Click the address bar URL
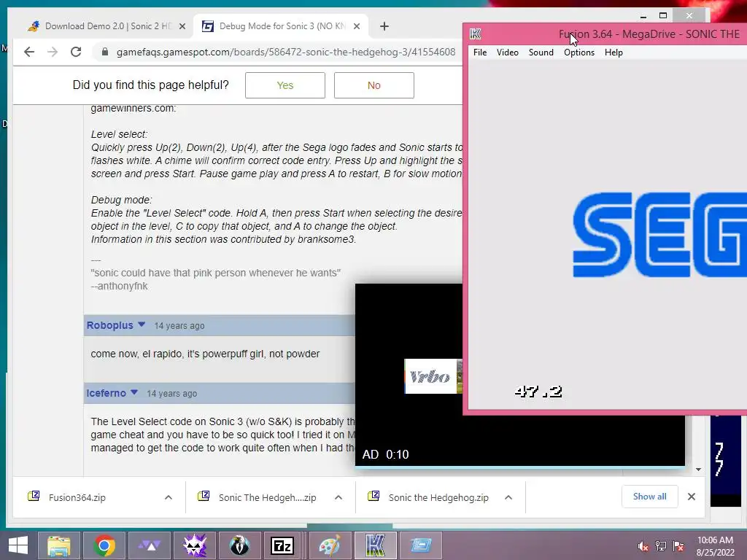Image resolution: width=747 pixels, height=560 pixels. point(286,52)
